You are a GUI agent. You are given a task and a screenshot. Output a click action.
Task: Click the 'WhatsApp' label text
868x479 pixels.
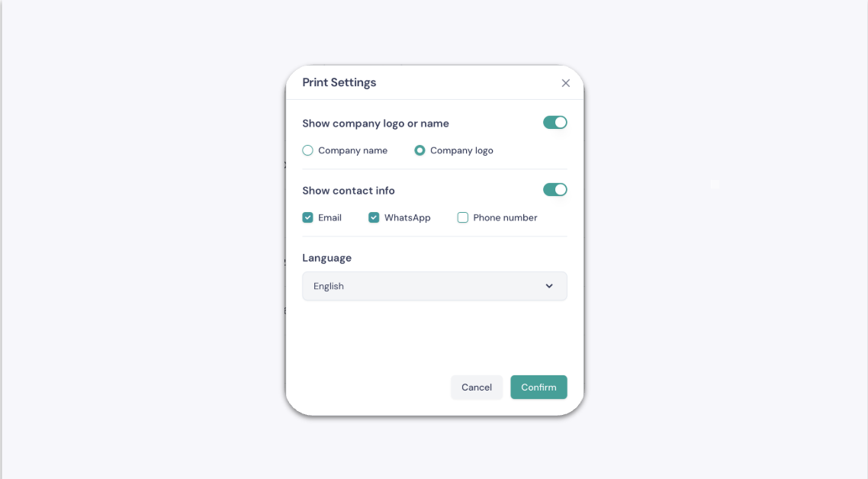pyautogui.click(x=407, y=217)
